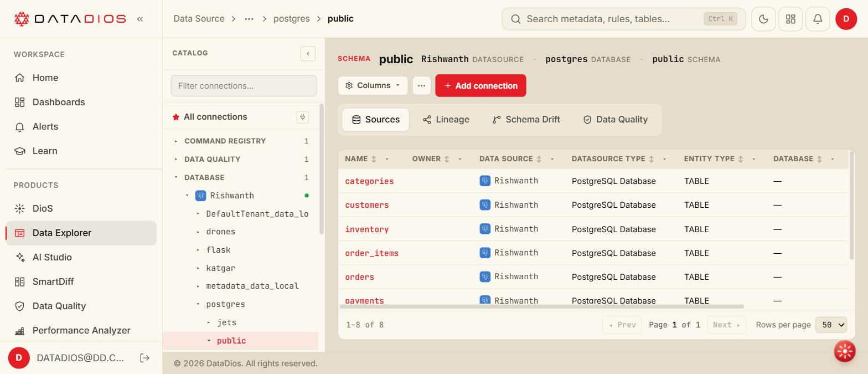Image resolution: width=868 pixels, height=374 pixels.
Task: Collapse DATABASE catalog group
Action: [x=176, y=177]
